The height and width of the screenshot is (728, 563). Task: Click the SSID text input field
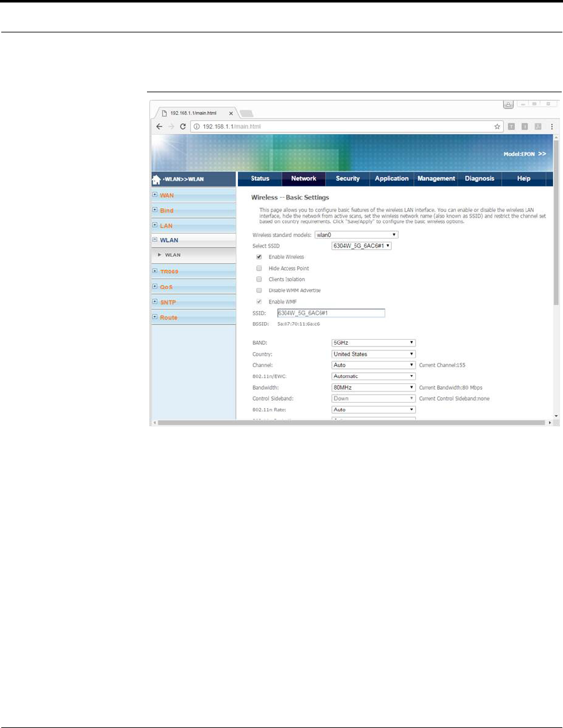pyautogui.click(x=331, y=313)
